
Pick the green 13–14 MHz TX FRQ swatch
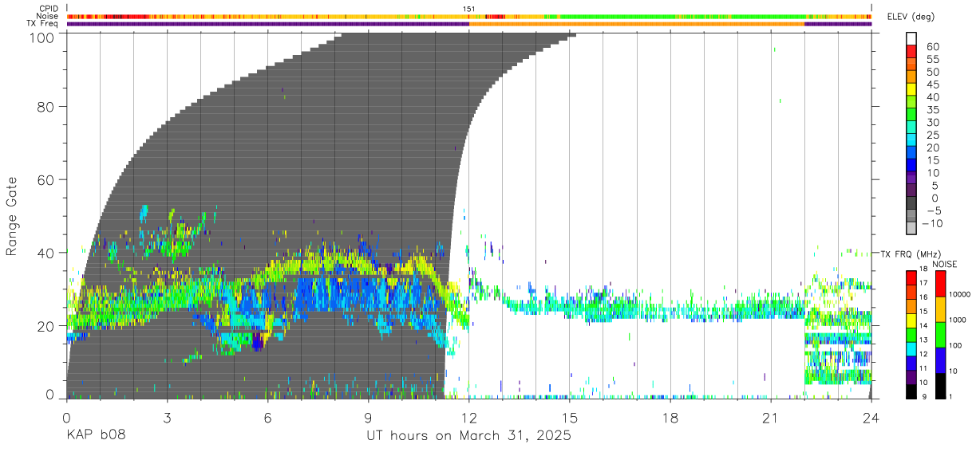[x=911, y=334]
